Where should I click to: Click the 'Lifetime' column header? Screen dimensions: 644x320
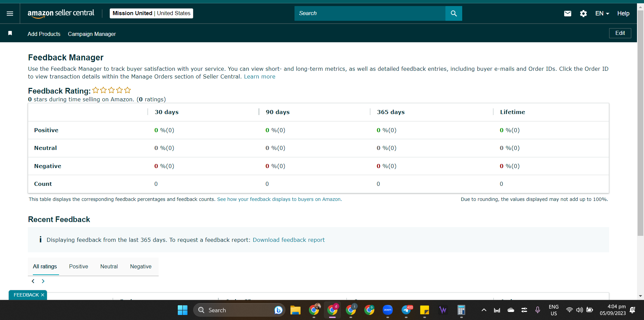pyautogui.click(x=513, y=112)
